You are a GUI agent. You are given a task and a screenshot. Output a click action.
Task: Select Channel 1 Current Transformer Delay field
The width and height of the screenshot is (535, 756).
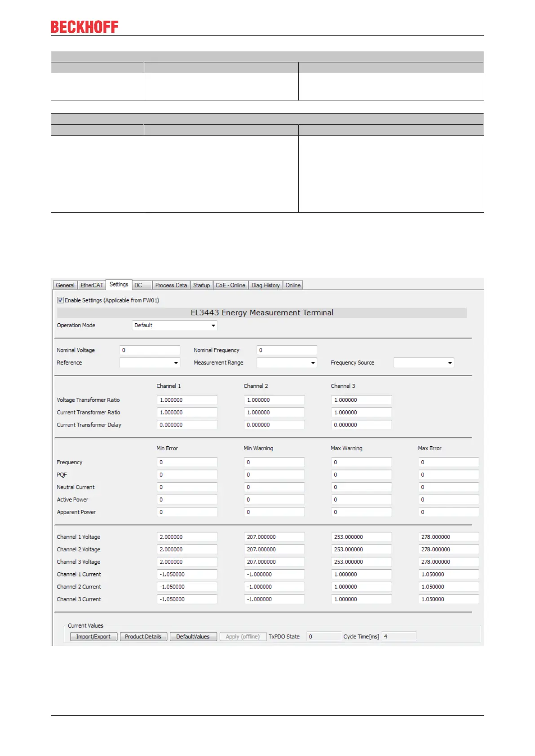[187, 425]
